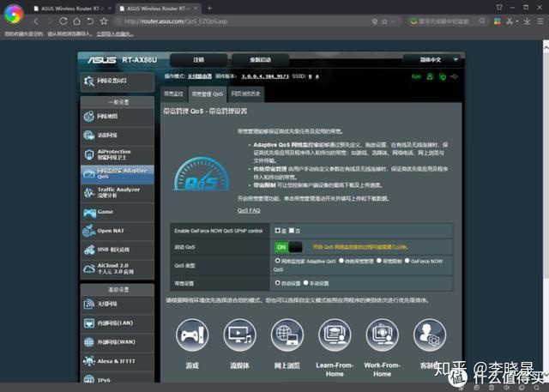Open 网络地图 in the sidebar

tap(117, 117)
